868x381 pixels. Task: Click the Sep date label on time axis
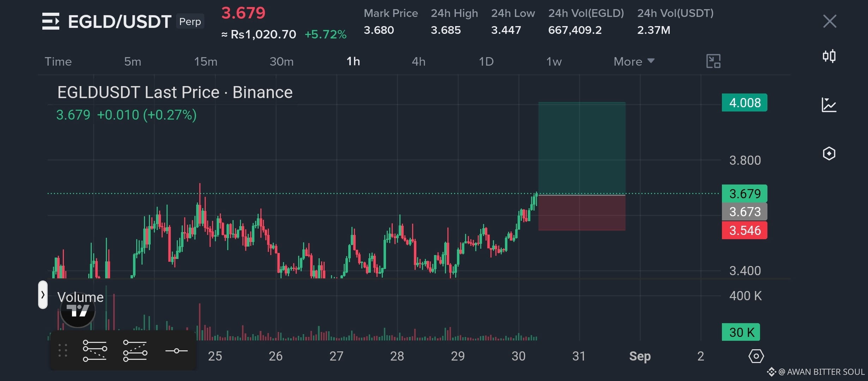[640, 356]
